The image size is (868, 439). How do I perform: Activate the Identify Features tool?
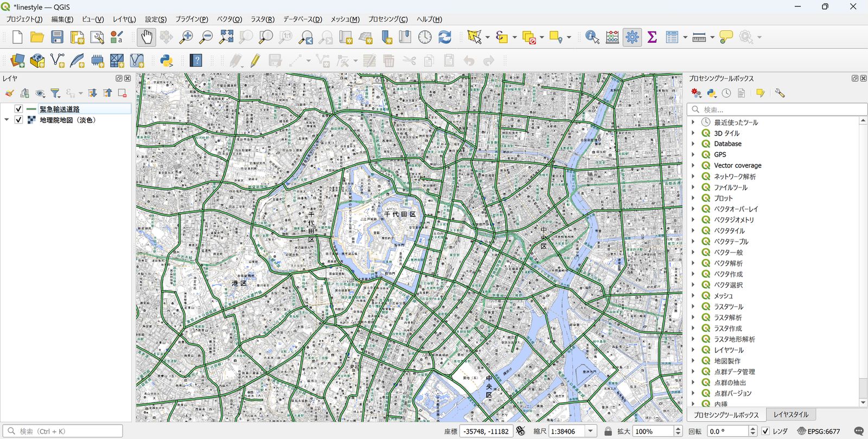tap(592, 37)
